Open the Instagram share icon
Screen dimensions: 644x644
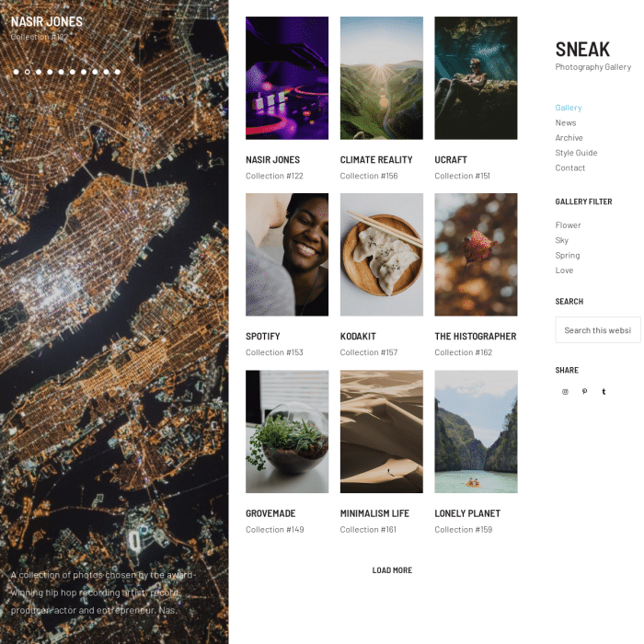(565, 391)
